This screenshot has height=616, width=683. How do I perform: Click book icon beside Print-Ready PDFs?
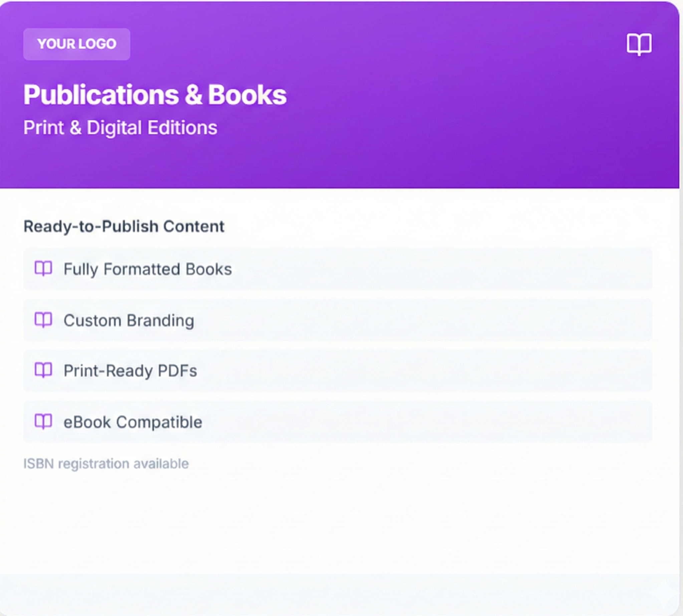(x=44, y=370)
